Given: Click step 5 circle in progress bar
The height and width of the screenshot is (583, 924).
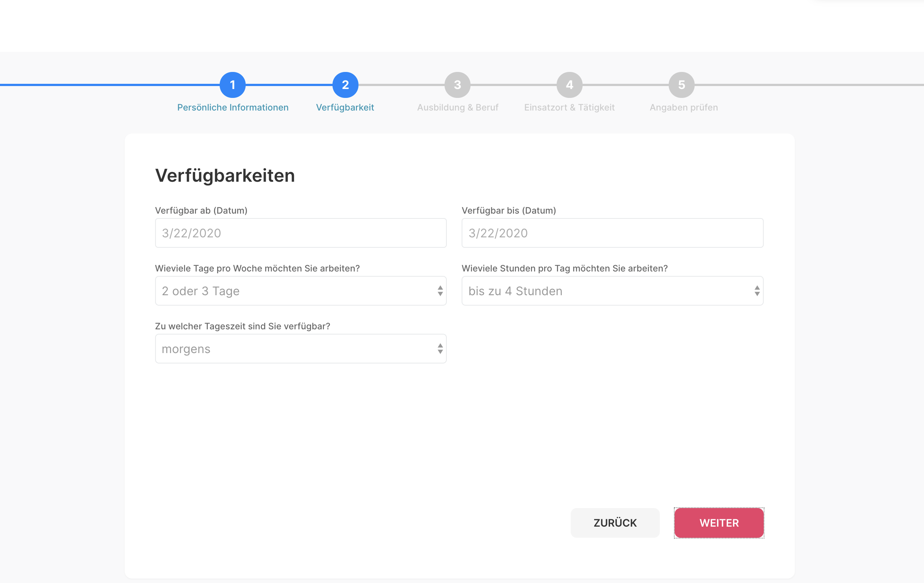Looking at the screenshot, I should point(681,85).
